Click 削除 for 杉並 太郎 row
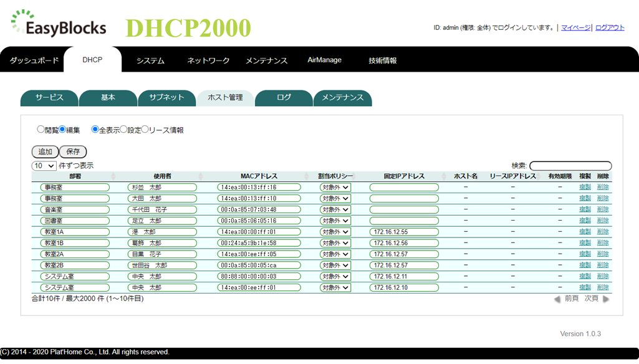 (x=603, y=187)
